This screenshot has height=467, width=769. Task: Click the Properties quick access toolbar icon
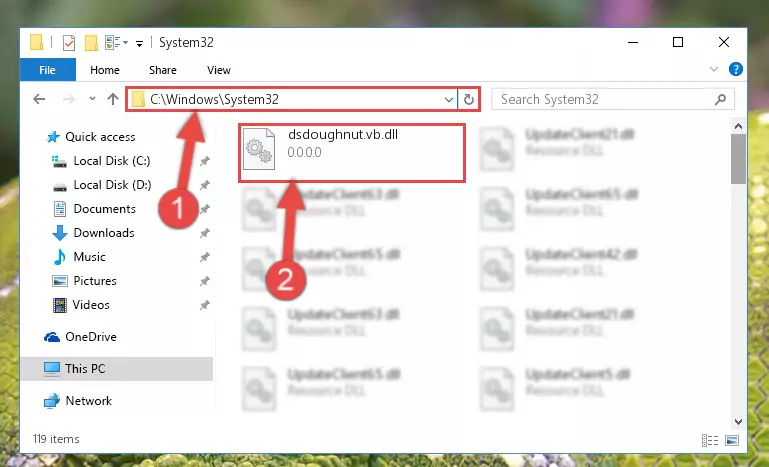[x=69, y=43]
